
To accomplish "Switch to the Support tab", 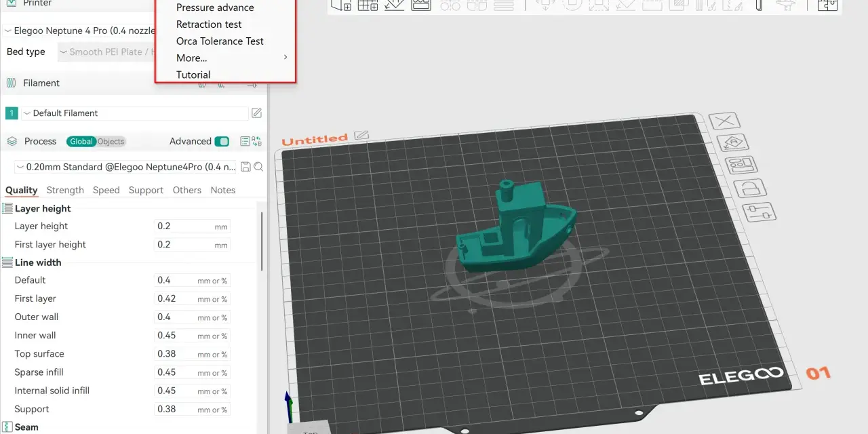I will [x=146, y=191].
